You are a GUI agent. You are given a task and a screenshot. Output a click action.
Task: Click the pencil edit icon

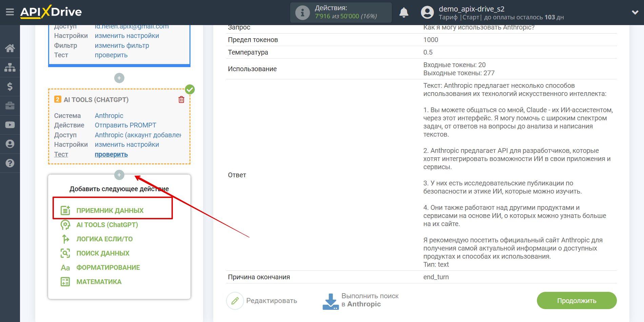(x=235, y=301)
